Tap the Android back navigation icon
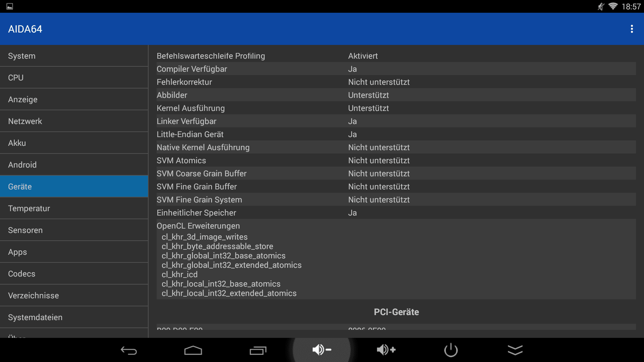The width and height of the screenshot is (644, 362). point(129,350)
